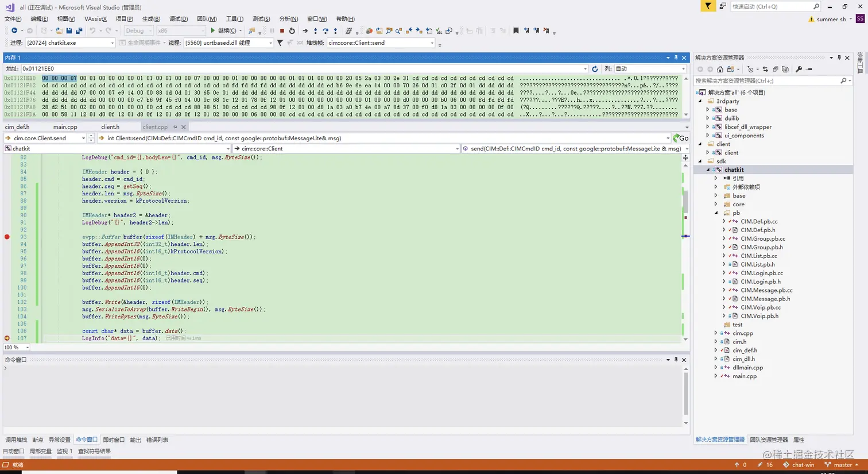
Task: Click the Solution Explorer search magnifier icon
Action: tap(843, 81)
